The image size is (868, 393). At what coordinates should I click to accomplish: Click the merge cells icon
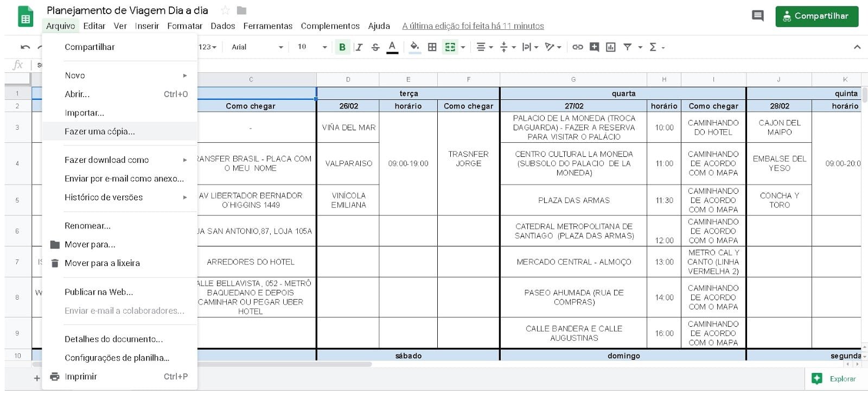450,47
